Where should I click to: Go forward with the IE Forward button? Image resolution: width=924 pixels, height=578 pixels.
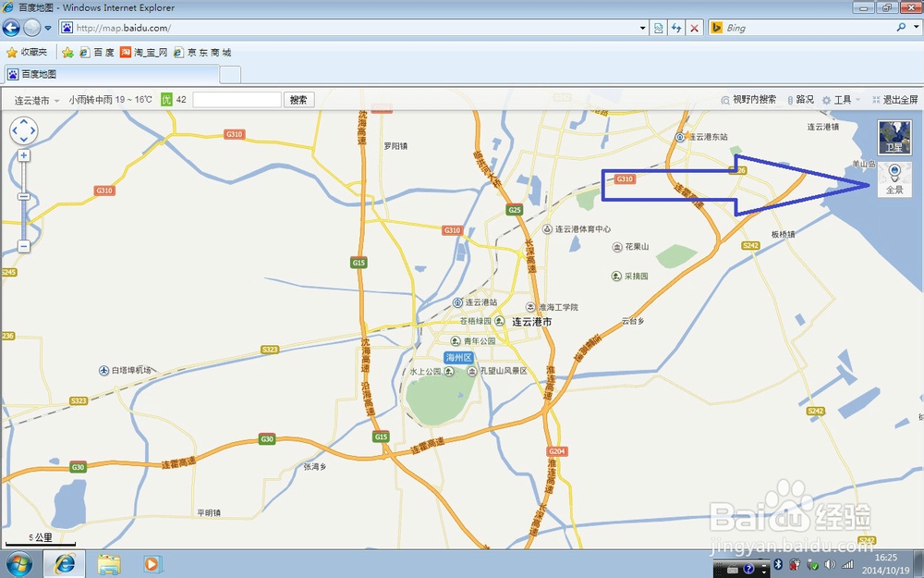pos(31,28)
